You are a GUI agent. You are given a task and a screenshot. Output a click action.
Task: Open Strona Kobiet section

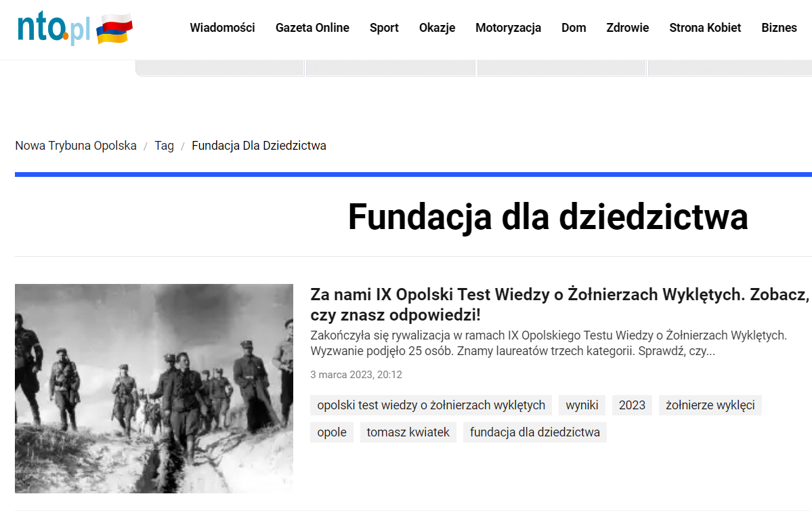[705, 28]
